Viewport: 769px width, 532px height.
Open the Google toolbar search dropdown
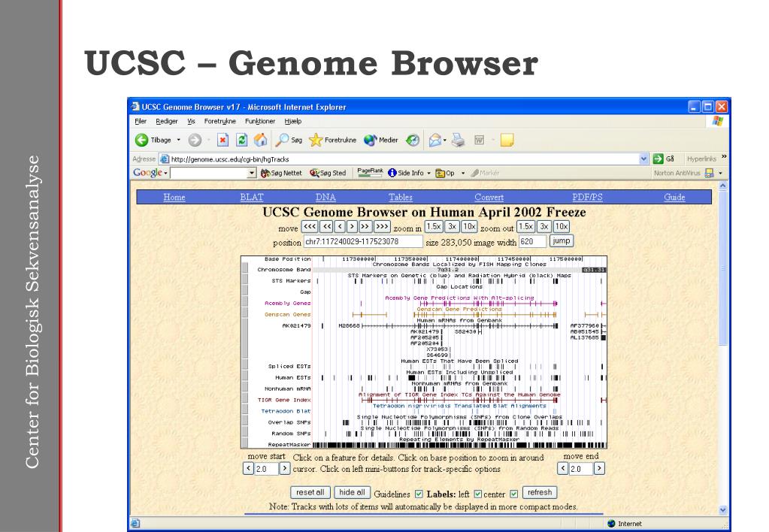point(252,173)
